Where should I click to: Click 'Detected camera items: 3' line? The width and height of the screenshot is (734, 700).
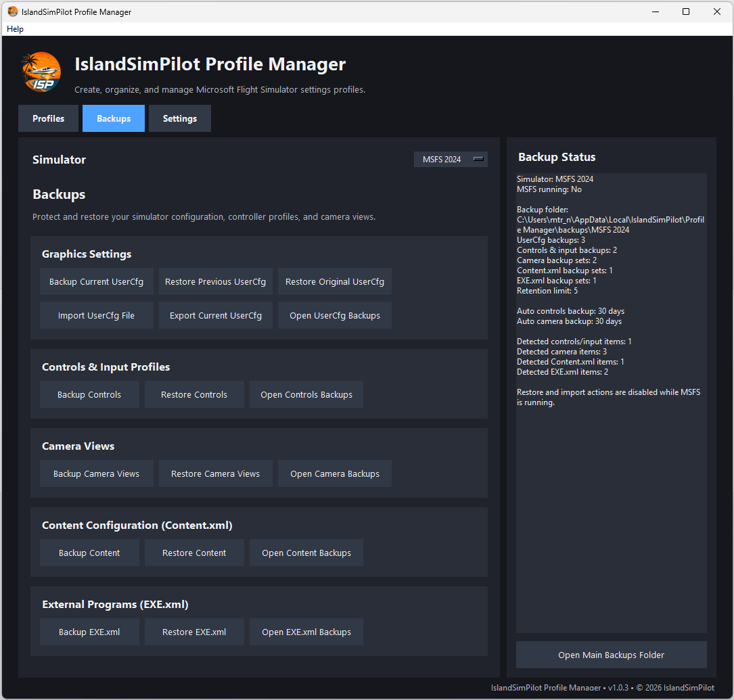tap(561, 352)
